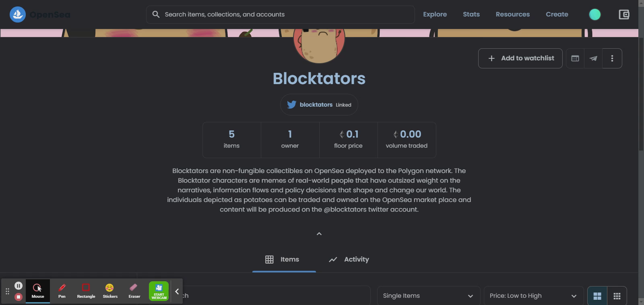Viewport: 644px width, 305px height.
Task: Open the Price: Low to High dropdown
Action: (x=534, y=296)
